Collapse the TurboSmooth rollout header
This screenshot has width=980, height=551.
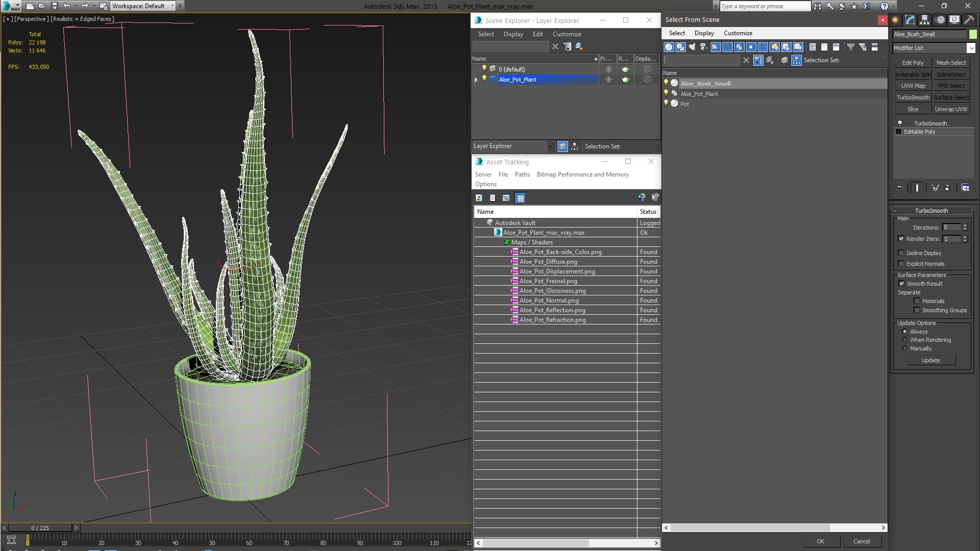tap(932, 211)
